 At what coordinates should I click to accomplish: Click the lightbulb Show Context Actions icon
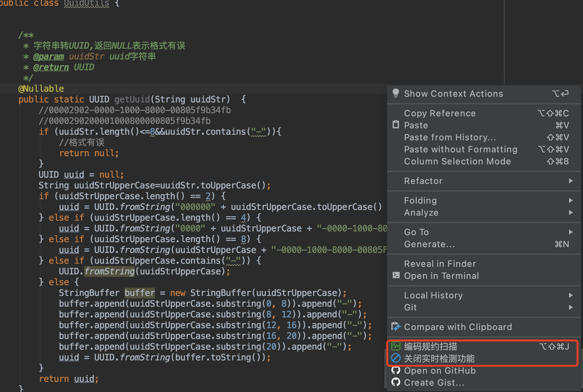[x=396, y=93]
